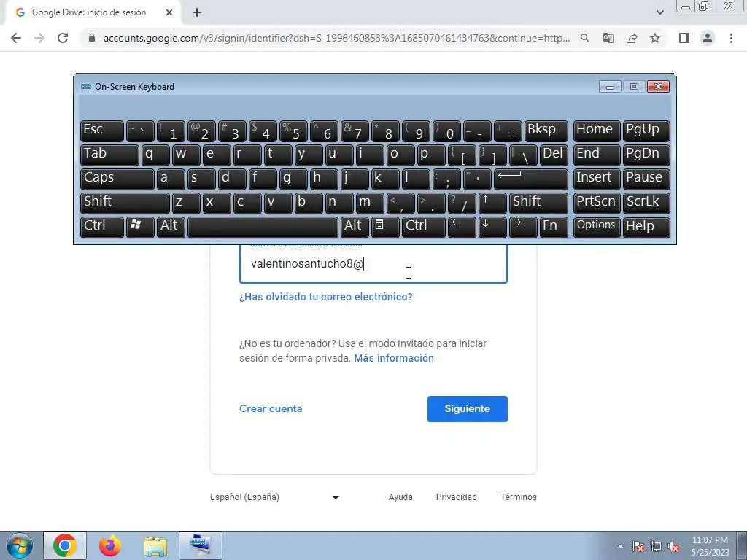The image size is (747, 560).
Task: Open the Privacidad footer link
Action: (x=457, y=497)
